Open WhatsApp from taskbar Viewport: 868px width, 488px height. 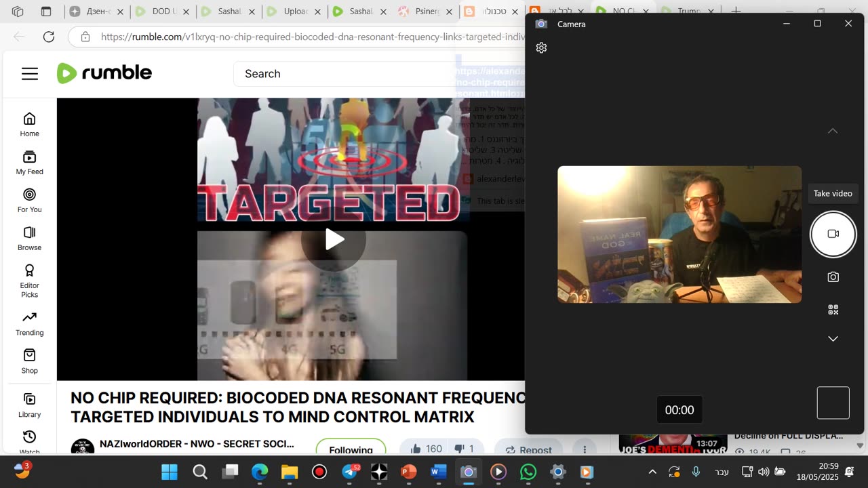(x=528, y=472)
